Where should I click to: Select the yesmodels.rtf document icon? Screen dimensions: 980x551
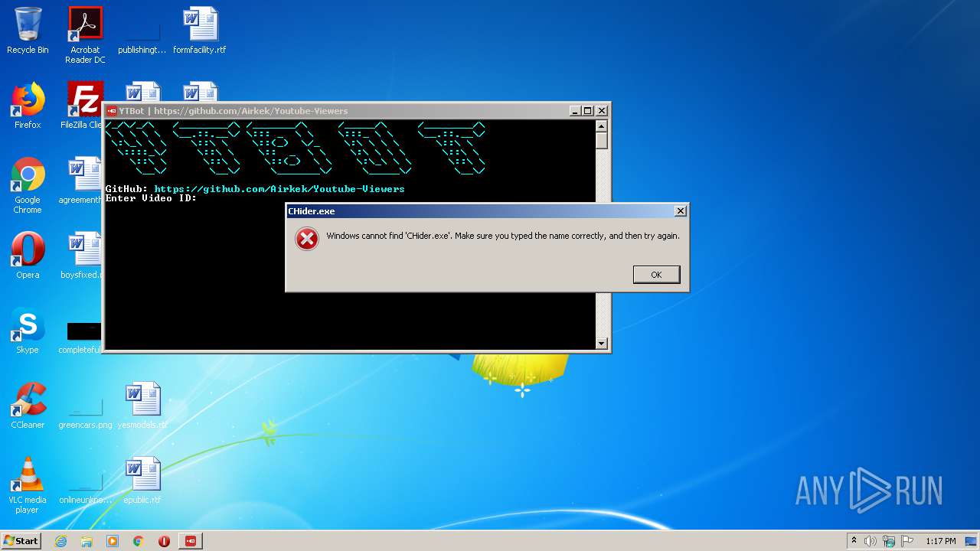pyautogui.click(x=142, y=406)
